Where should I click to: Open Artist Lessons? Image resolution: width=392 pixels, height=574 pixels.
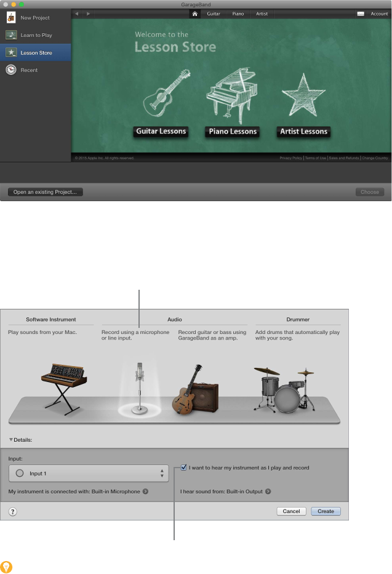tap(303, 132)
